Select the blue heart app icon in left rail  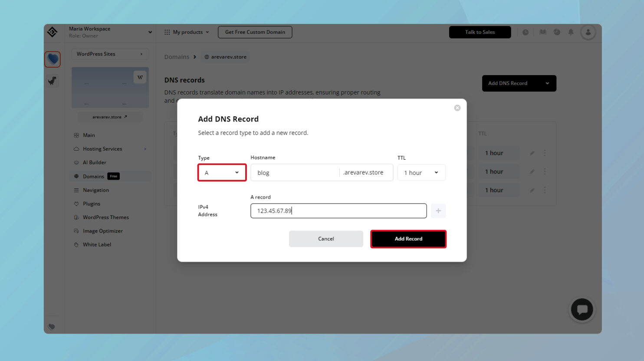52,59
